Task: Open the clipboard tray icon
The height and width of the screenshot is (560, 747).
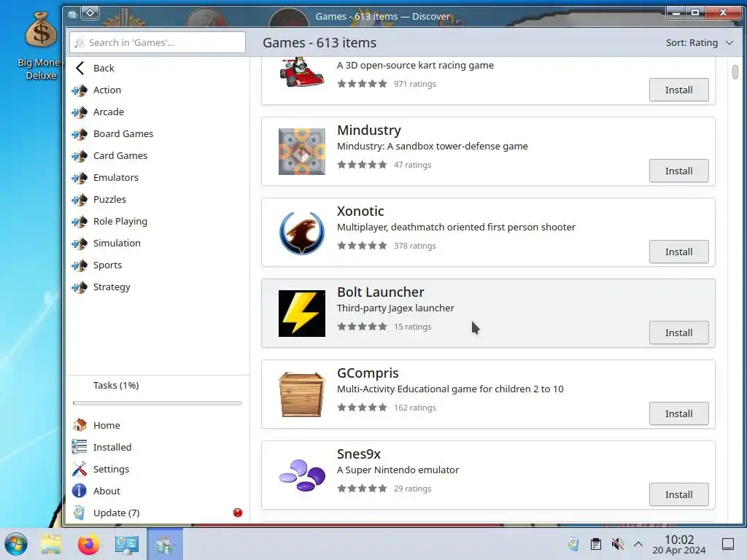Action: tap(595, 544)
